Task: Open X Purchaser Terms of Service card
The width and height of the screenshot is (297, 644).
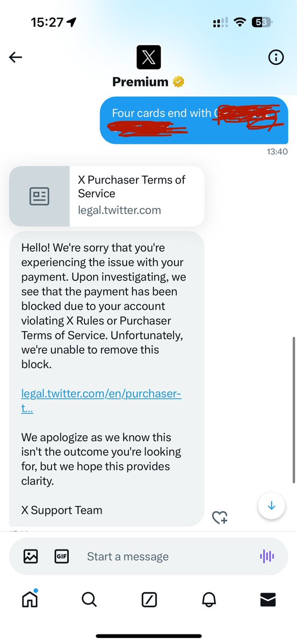Action: 107,196
